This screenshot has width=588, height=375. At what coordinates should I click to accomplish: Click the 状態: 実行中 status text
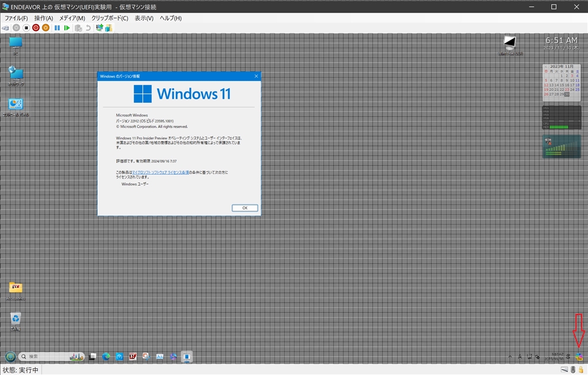coord(21,370)
